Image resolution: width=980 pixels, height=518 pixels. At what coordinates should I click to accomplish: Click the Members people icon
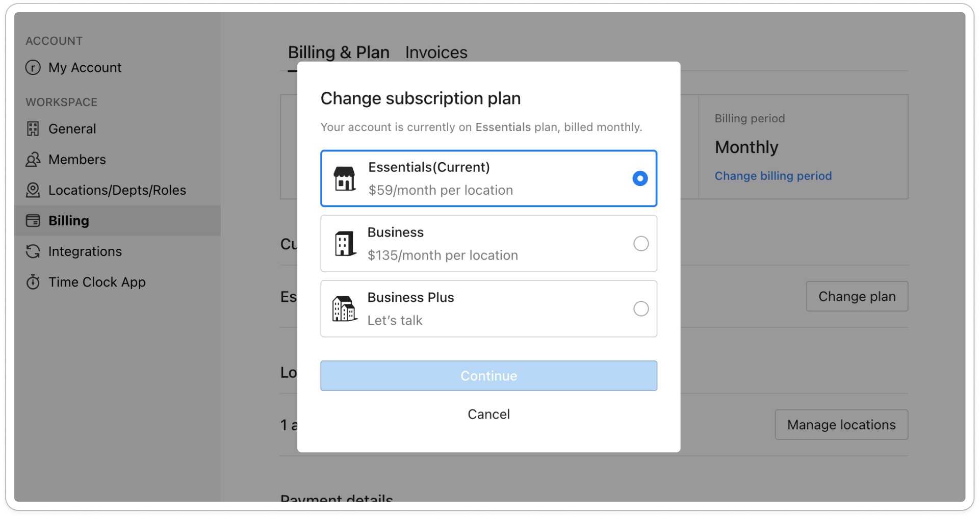pyautogui.click(x=33, y=160)
